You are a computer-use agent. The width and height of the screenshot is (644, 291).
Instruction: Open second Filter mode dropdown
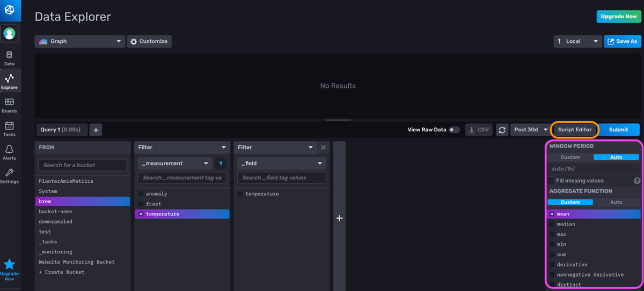pyautogui.click(x=276, y=147)
